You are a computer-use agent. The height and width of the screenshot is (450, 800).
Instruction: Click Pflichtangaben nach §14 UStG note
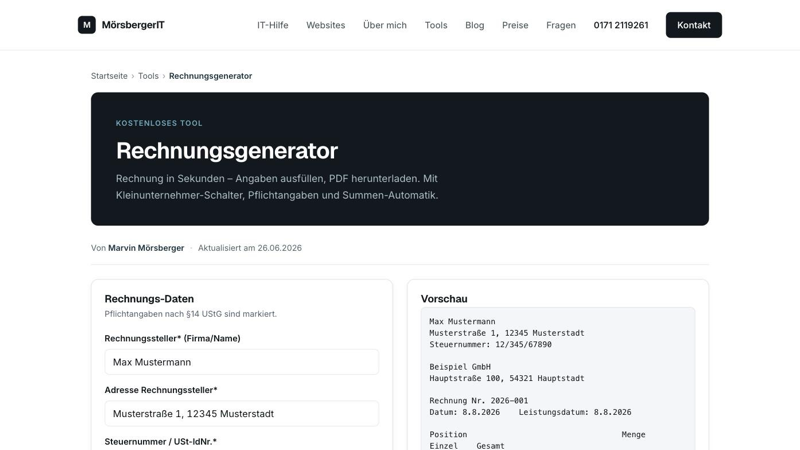coord(190,314)
